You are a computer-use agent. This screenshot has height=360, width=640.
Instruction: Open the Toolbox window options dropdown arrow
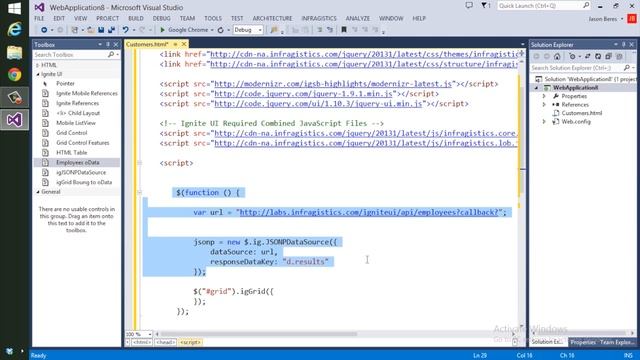[100, 44]
